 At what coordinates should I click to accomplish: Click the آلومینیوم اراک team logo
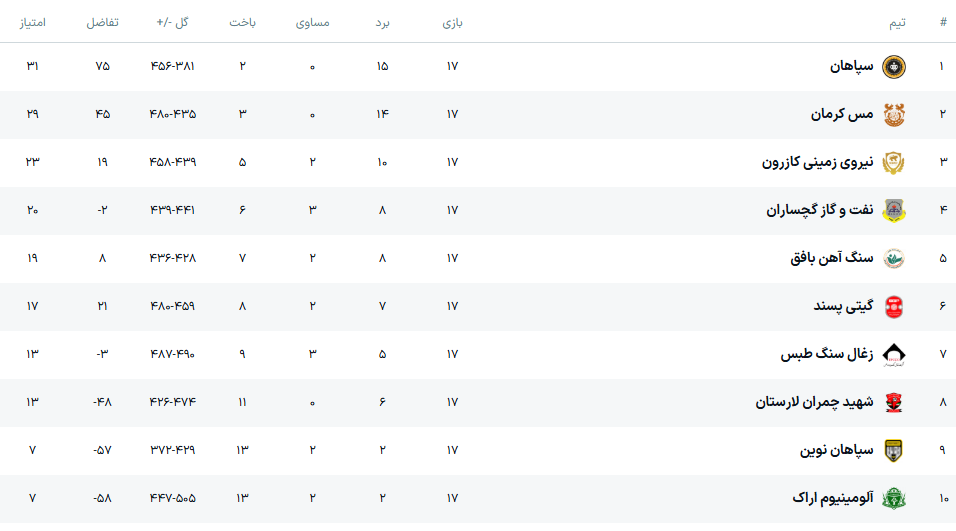click(x=893, y=498)
